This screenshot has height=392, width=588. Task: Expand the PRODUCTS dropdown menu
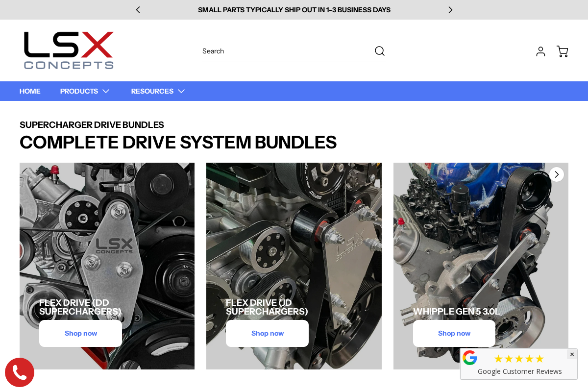coord(79,91)
